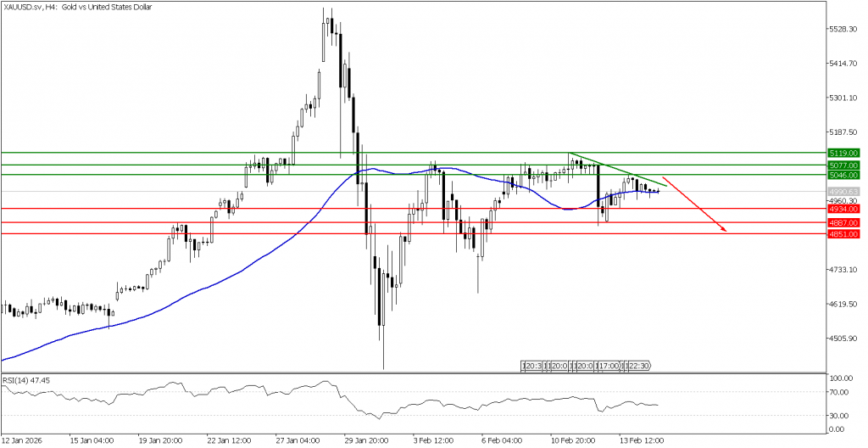
Task: Select the red 4934.00 support label
Action: coord(846,209)
